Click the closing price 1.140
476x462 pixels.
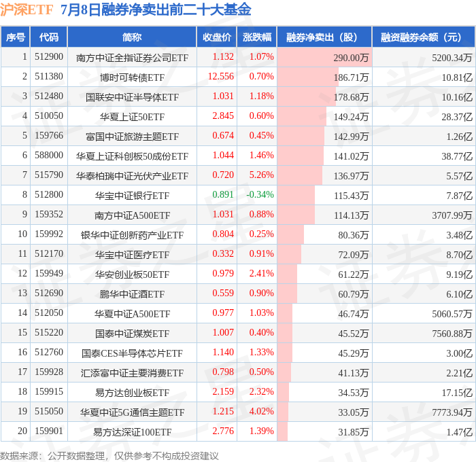pos(223,353)
